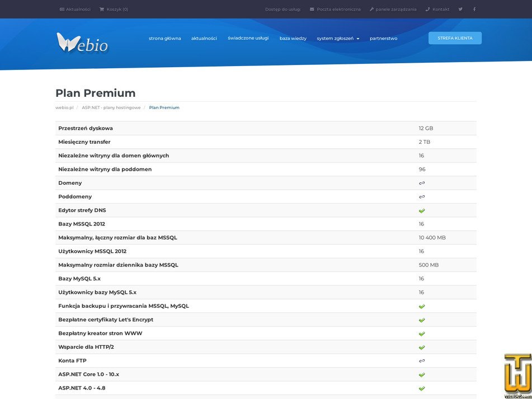Open the Koszyk (0) shopping cart
This screenshot has height=399, width=532.
tap(114, 9)
